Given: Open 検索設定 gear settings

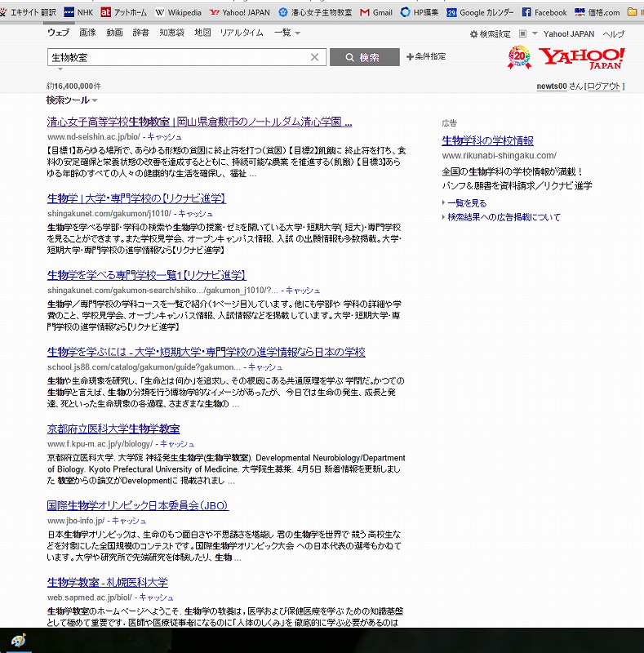Looking at the screenshot, I should [490, 34].
